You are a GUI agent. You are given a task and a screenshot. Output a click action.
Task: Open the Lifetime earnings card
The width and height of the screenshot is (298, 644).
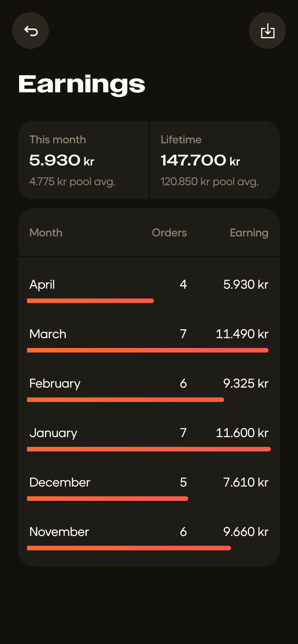215,160
